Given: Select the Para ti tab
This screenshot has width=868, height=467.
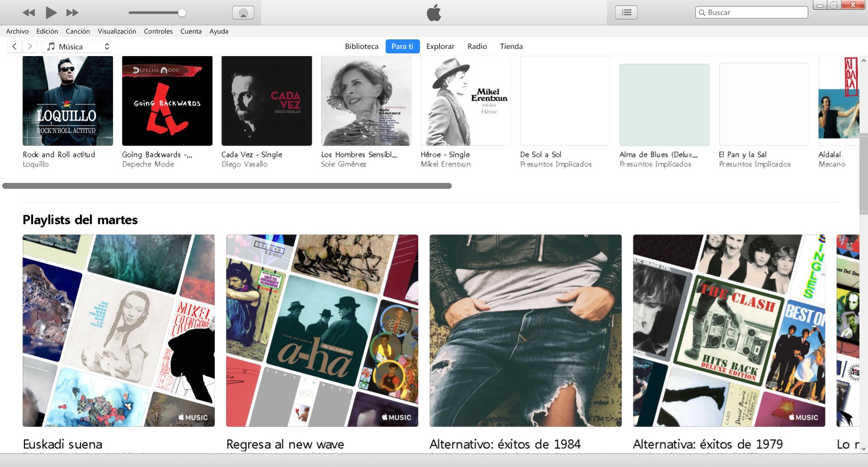Looking at the screenshot, I should tap(402, 46).
